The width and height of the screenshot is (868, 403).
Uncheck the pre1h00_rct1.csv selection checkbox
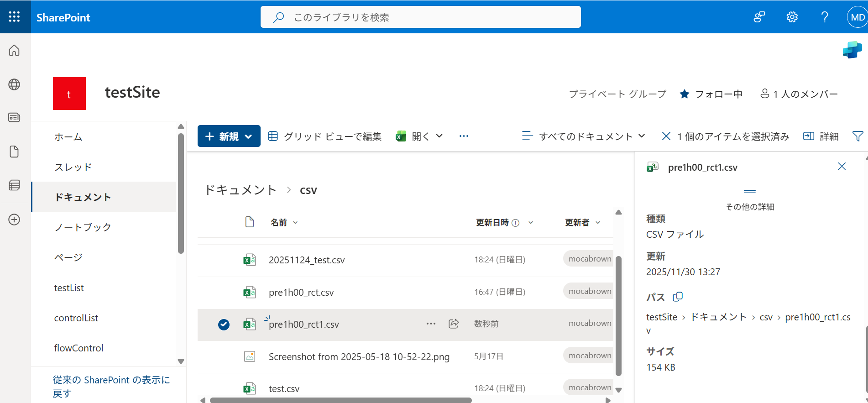224,324
